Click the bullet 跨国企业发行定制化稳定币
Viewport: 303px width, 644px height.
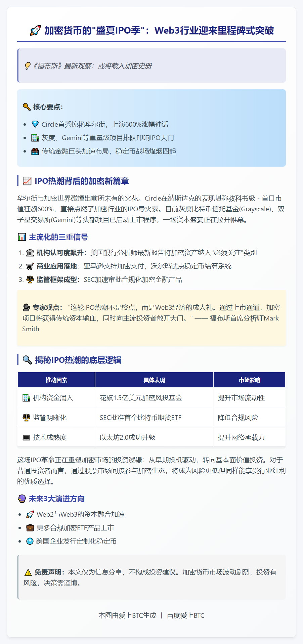77,541
